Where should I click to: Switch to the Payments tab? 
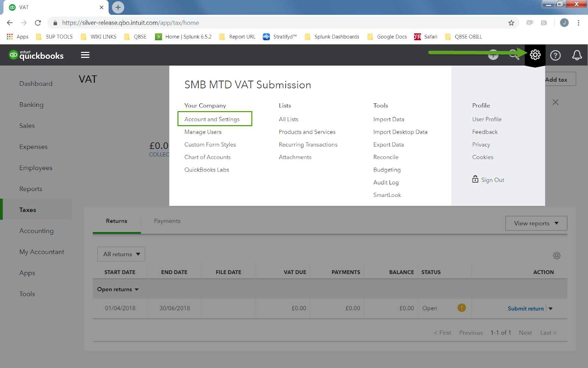point(167,221)
